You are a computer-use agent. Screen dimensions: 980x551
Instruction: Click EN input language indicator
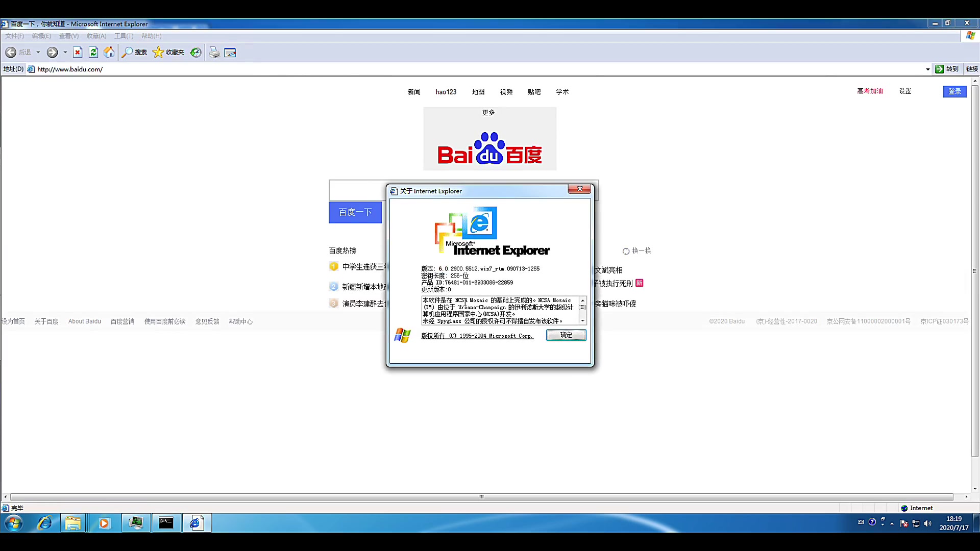point(861,522)
